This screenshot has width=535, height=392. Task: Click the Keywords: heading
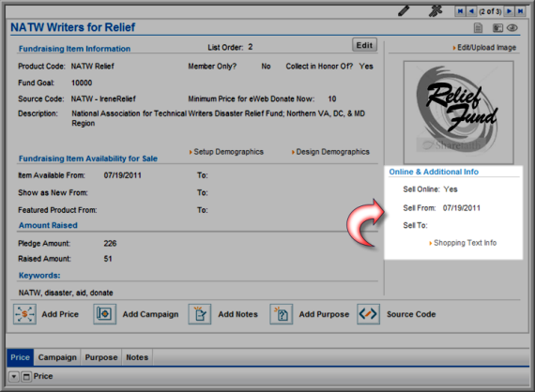point(39,276)
